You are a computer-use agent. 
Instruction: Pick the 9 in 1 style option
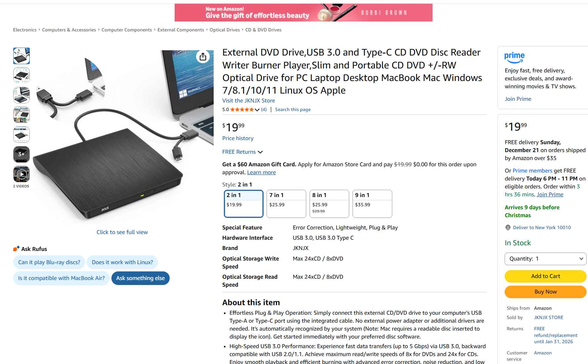click(372, 204)
